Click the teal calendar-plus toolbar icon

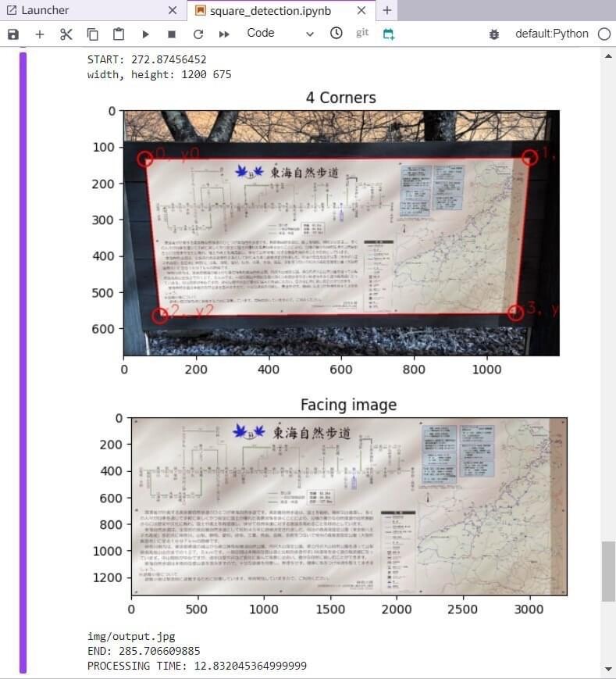(x=389, y=34)
